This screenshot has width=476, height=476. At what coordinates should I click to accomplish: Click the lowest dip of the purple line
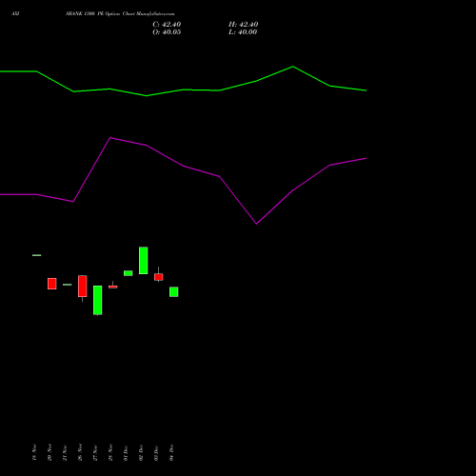[x=256, y=224]
